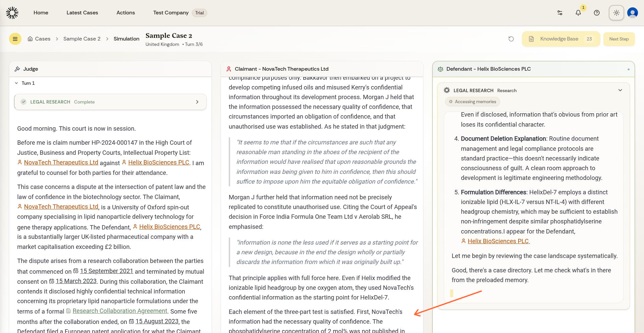Open Research Collaboration Agreement document link
Image resolution: width=644 pixels, height=333 pixels.
(x=120, y=311)
